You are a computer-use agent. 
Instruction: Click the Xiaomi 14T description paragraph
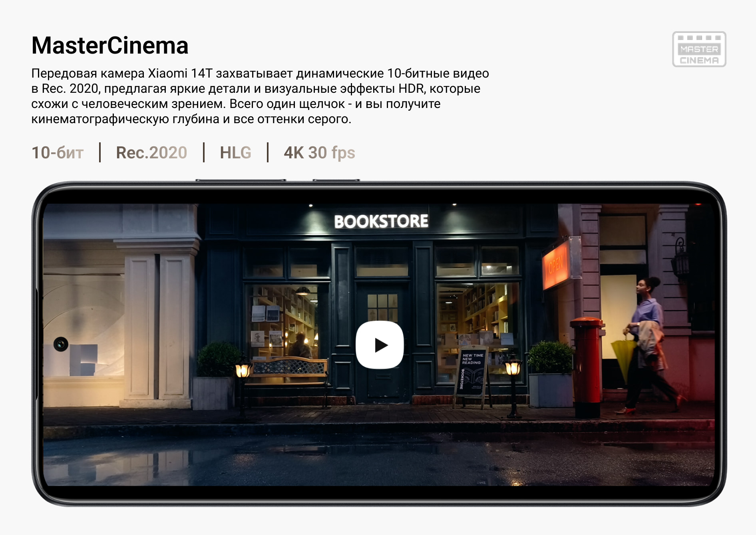click(x=260, y=96)
